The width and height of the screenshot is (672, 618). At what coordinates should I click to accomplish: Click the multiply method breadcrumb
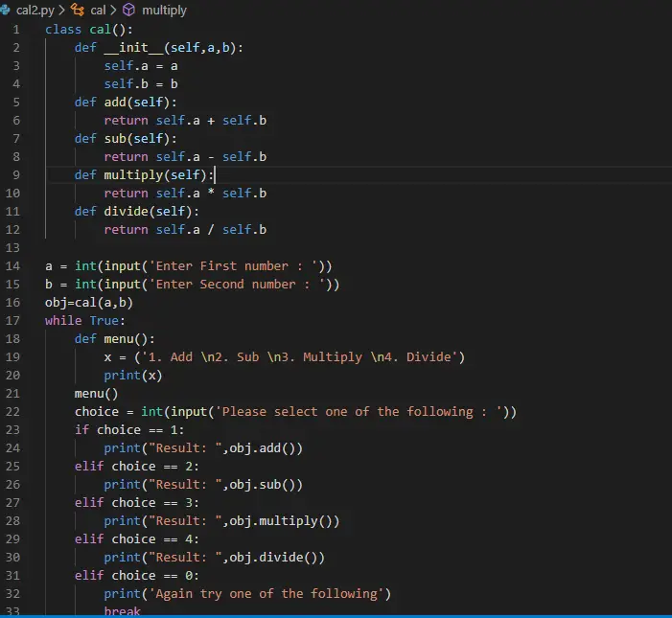click(164, 10)
